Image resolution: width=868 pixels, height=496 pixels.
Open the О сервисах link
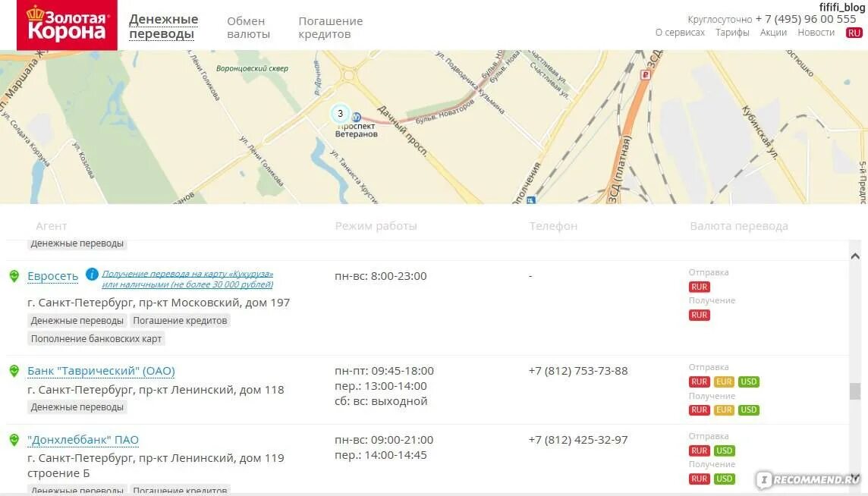tap(680, 33)
